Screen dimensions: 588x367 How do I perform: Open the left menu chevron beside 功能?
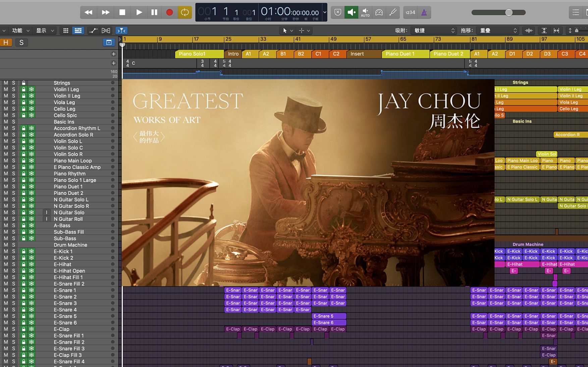tap(4, 30)
